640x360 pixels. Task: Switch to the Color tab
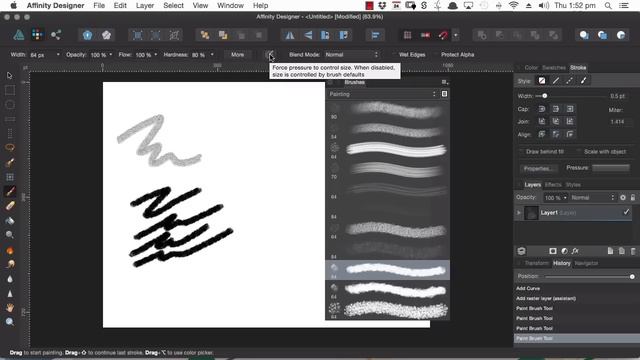coord(531,68)
